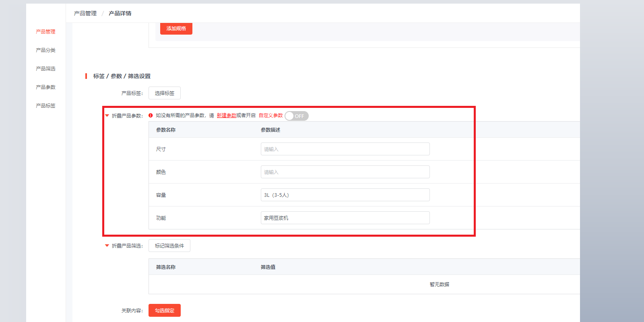The image size is (644, 322).
Task: Click the 暂无数据 empty text
Action: click(440, 284)
